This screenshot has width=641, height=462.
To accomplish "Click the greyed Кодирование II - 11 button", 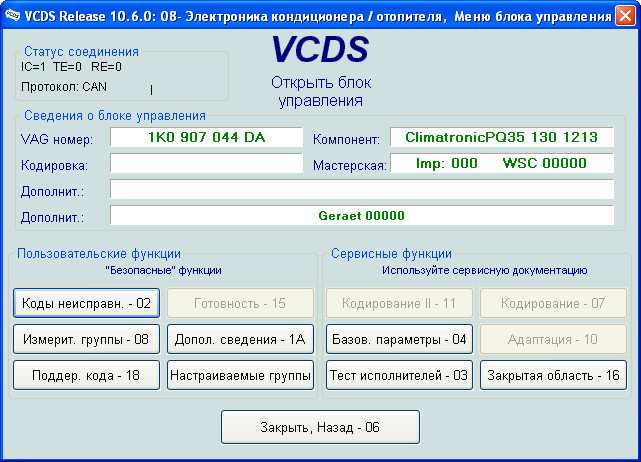I will (399, 303).
